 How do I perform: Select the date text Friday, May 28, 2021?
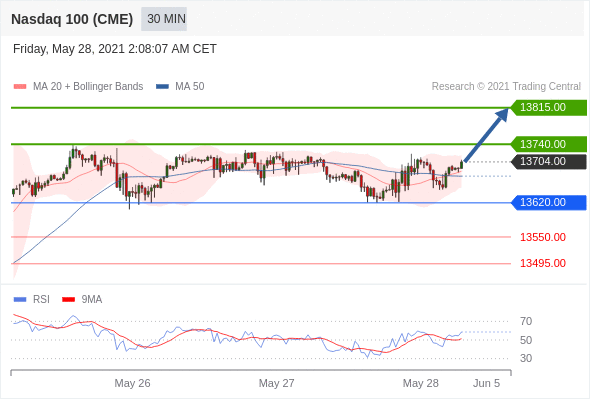click(x=69, y=49)
